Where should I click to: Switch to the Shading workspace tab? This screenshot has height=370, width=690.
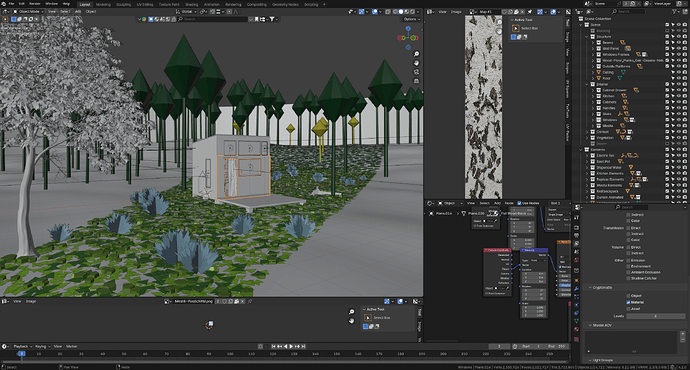191,4
